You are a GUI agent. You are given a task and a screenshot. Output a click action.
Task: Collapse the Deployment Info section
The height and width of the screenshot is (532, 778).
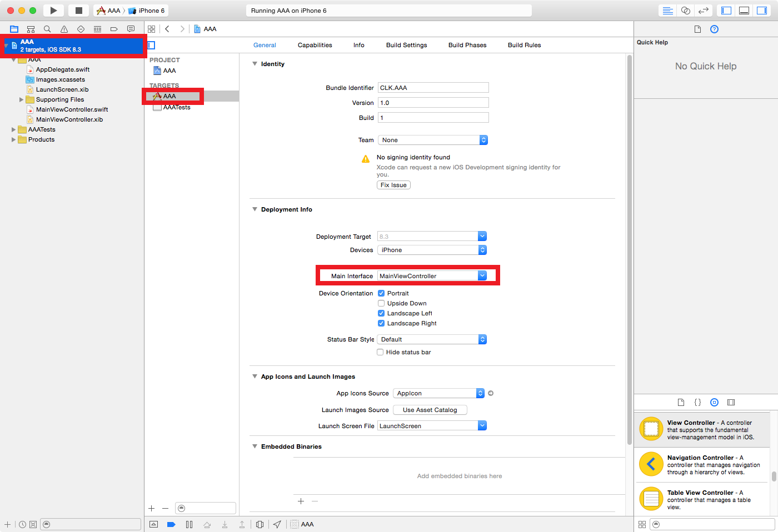[255, 209]
